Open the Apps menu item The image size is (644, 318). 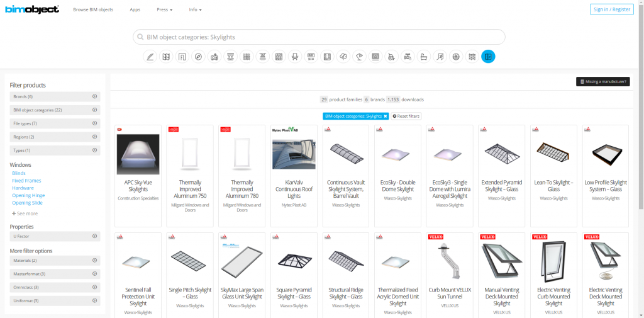(x=135, y=9)
